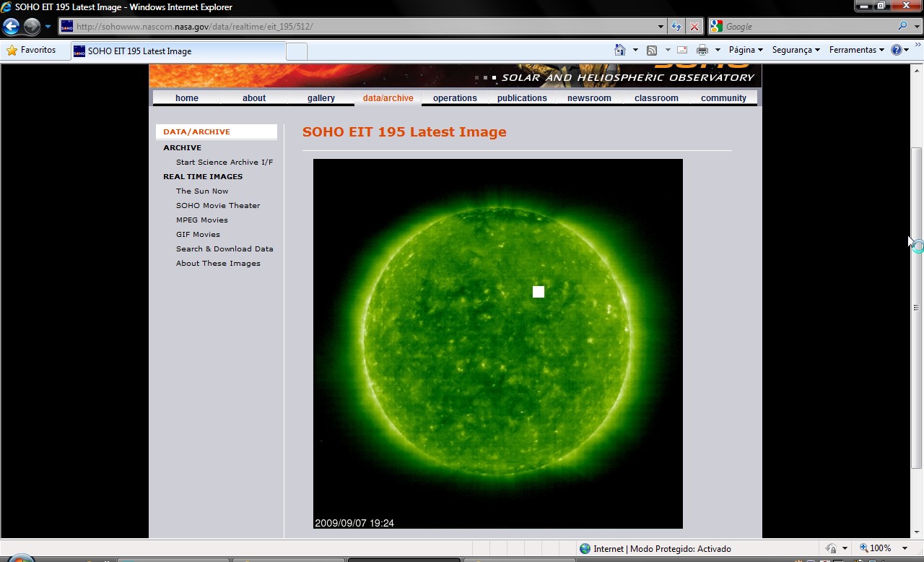This screenshot has height=562, width=924.
Task: Select the SOHO EIT 195 Latest Image tab
Action: coord(178,51)
